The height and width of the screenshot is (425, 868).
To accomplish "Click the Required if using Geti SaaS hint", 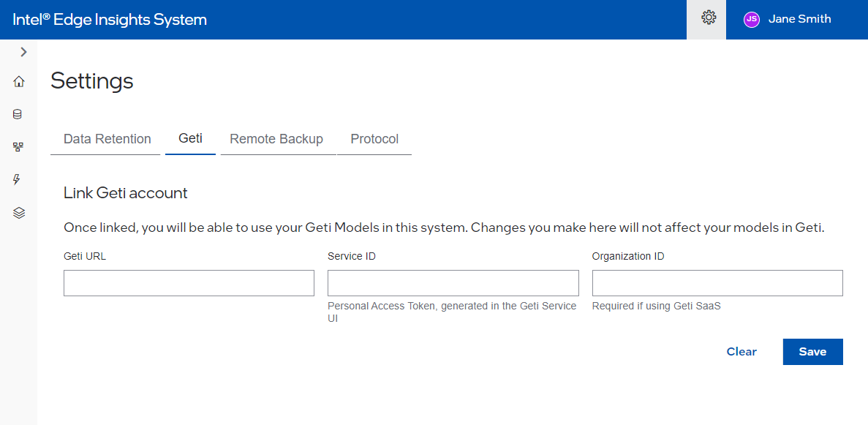I will pos(657,306).
